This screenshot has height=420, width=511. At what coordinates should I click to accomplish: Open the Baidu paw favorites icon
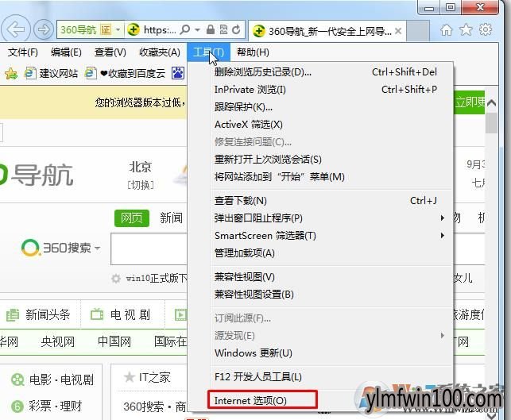178,73
